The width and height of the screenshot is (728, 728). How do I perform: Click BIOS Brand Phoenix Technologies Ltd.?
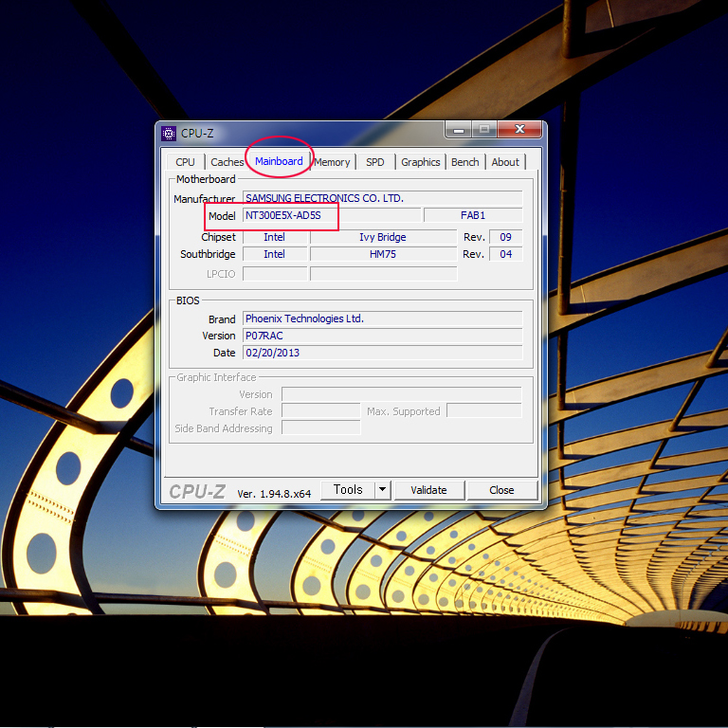point(383,318)
